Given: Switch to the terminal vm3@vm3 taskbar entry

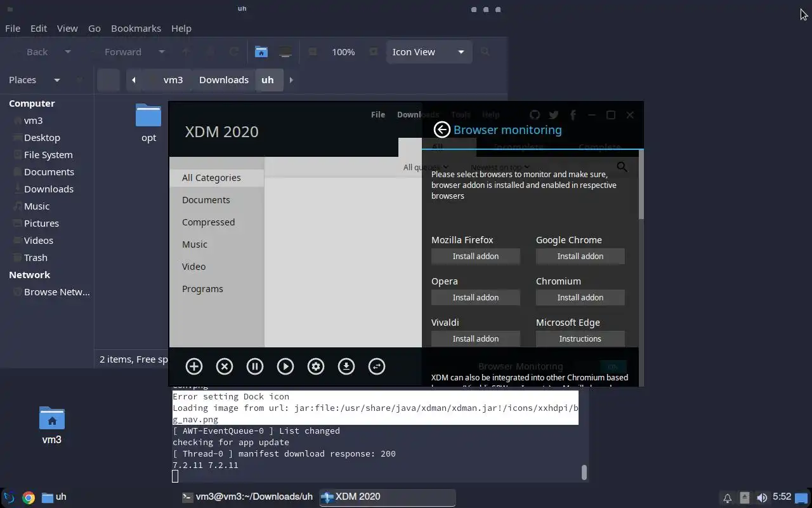Looking at the screenshot, I should point(247,497).
